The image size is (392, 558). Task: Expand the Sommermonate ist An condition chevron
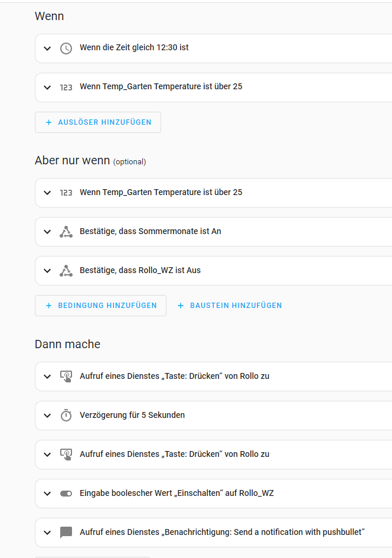(47, 232)
